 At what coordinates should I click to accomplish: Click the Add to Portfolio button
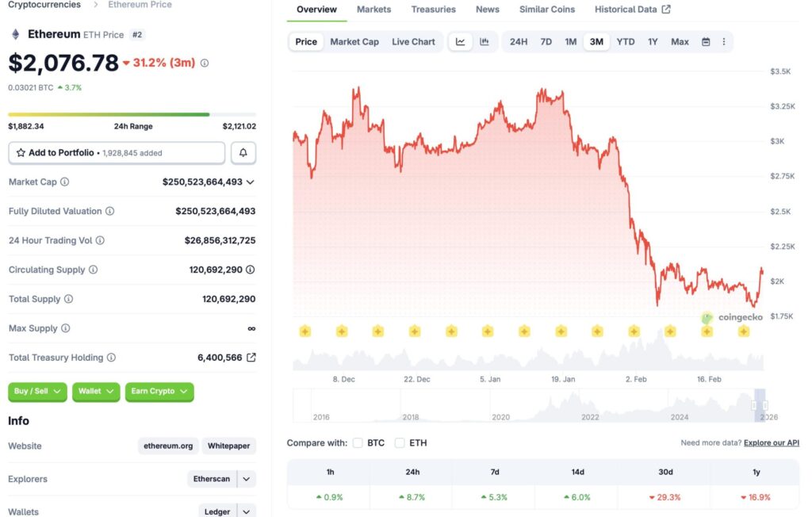point(117,152)
